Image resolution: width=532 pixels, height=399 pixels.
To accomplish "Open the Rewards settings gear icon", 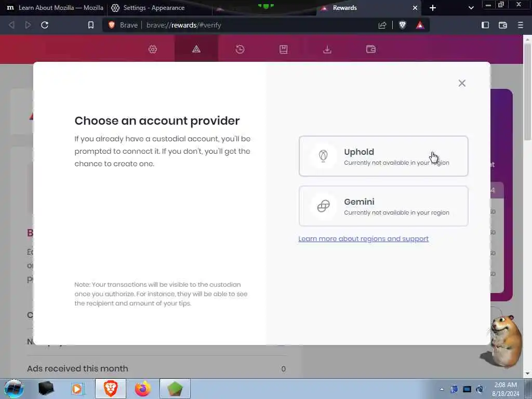I will (x=153, y=49).
